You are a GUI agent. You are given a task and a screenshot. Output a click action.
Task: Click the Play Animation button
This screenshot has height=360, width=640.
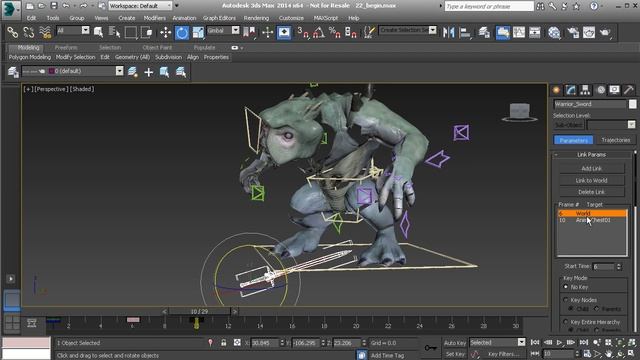click(x=559, y=342)
